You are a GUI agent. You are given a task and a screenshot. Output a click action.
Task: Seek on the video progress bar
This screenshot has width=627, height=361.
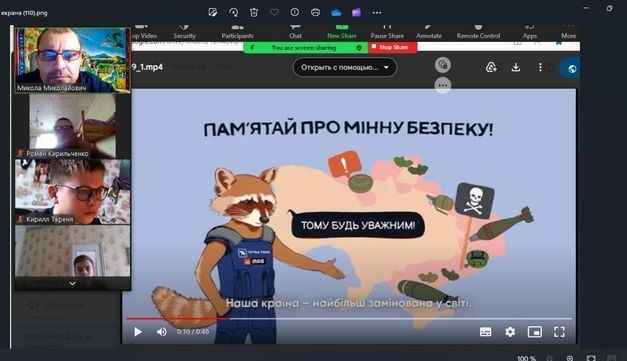click(349, 319)
